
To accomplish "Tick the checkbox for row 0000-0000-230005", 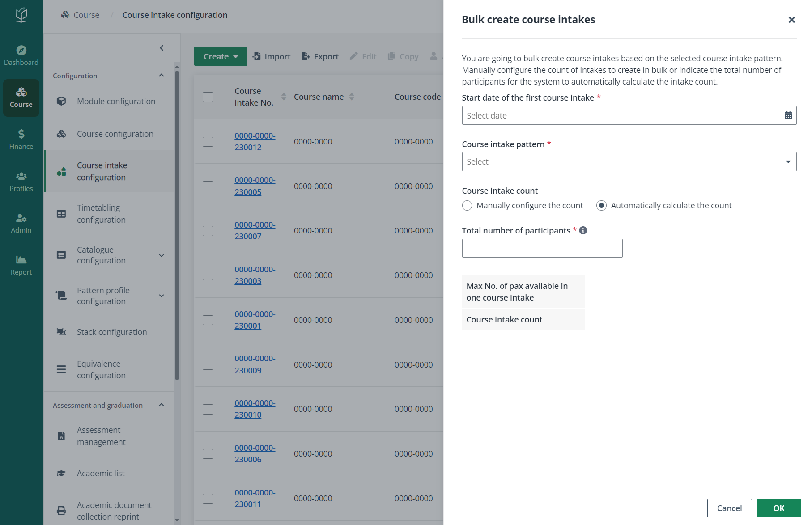I will tap(208, 186).
